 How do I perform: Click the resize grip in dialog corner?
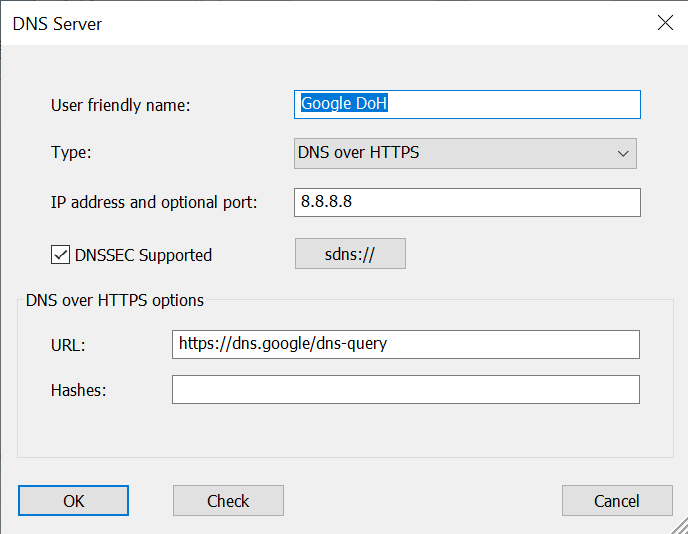click(680, 526)
